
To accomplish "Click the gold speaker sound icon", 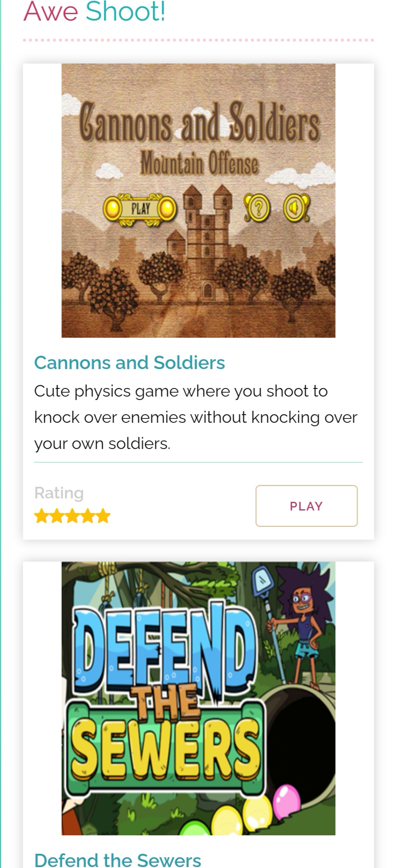I will click(296, 208).
